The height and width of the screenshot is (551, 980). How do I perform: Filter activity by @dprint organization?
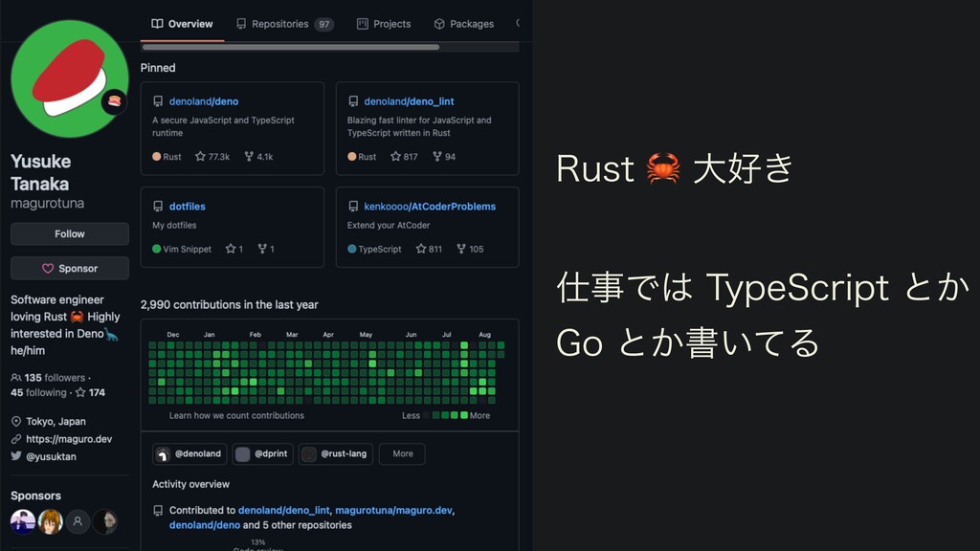262,453
